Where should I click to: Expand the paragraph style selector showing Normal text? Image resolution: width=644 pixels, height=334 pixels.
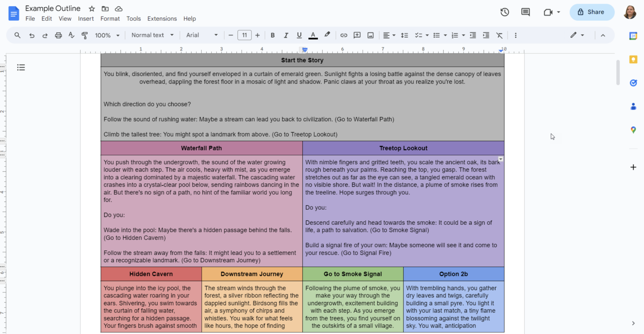pyautogui.click(x=152, y=35)
